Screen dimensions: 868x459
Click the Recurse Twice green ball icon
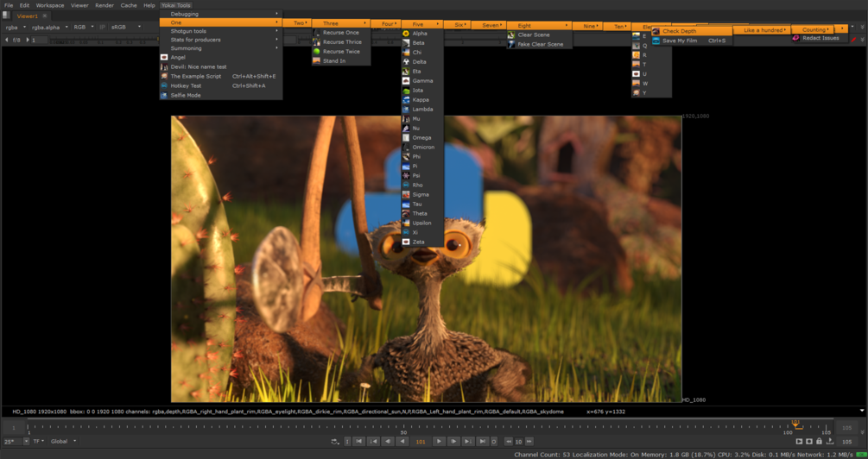(316, 52)
